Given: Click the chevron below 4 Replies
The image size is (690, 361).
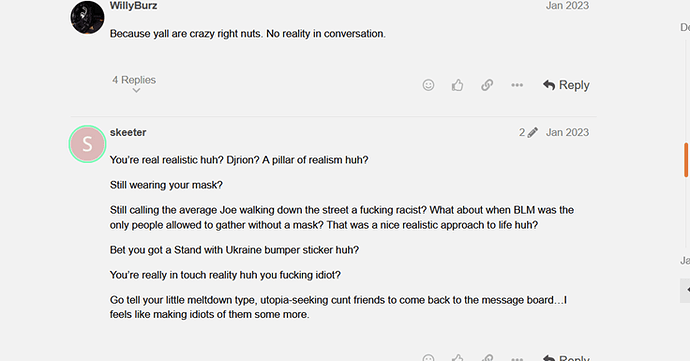Looking at the screenshot, I should click(x=136, y=90).
